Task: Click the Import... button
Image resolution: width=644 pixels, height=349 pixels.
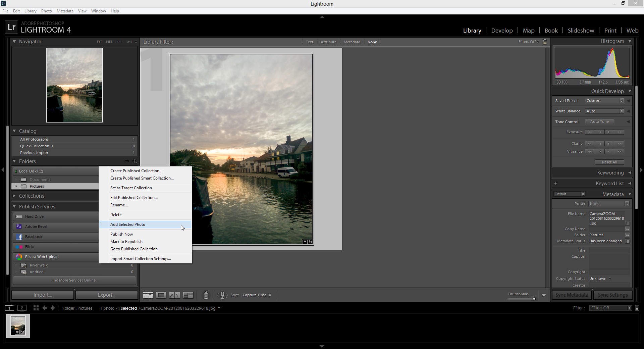Action: 43,295
